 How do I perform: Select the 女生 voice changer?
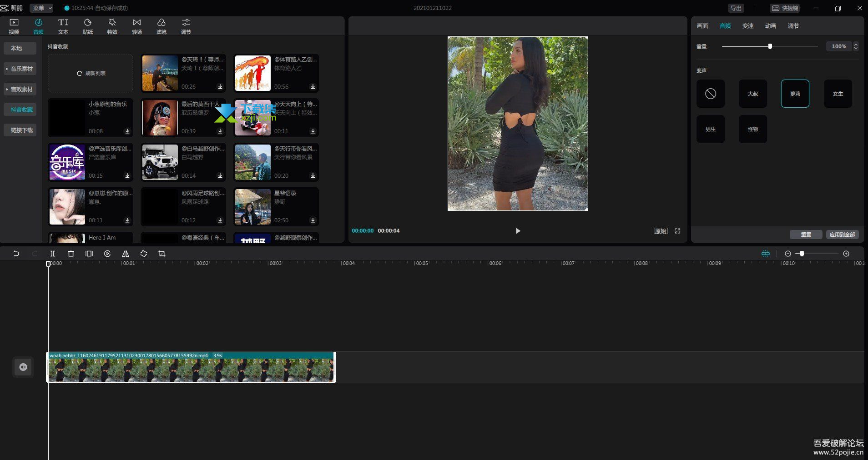coord(838,94)
